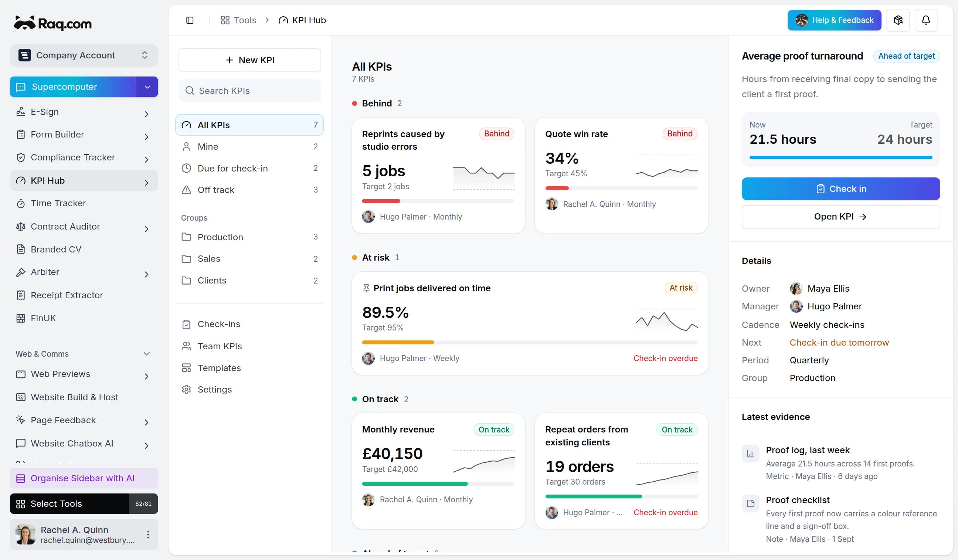Expand the E-Sign submenu chevron

pos(146,114)
